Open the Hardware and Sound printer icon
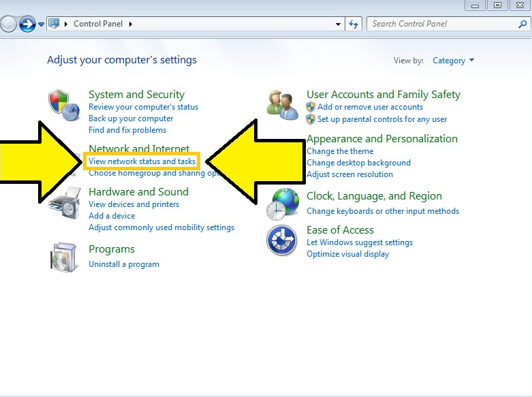 (64, 203)
